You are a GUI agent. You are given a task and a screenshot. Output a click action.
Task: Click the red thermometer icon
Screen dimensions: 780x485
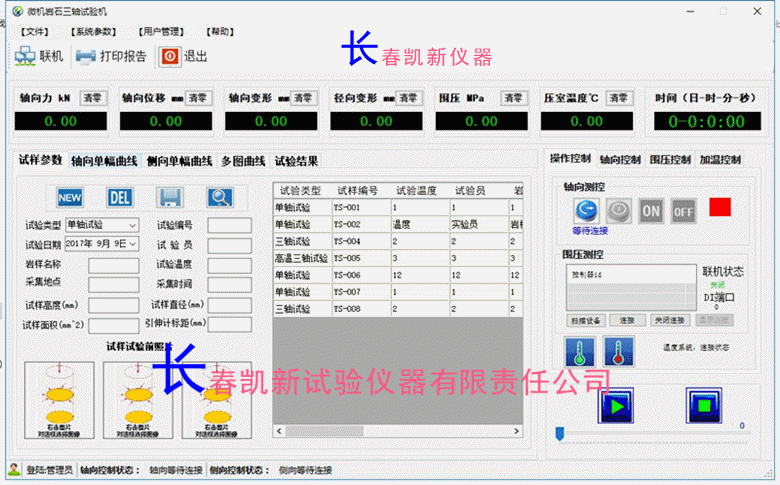pos(618,352)
